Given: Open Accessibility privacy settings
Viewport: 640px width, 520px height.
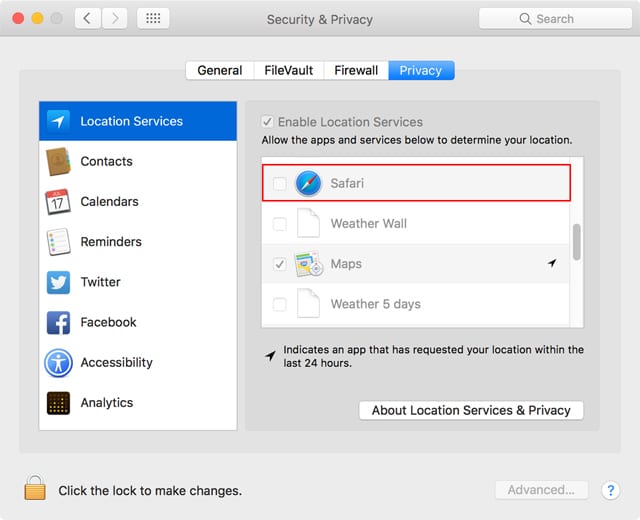Looking at the screenshot, I should pos(116,362).
